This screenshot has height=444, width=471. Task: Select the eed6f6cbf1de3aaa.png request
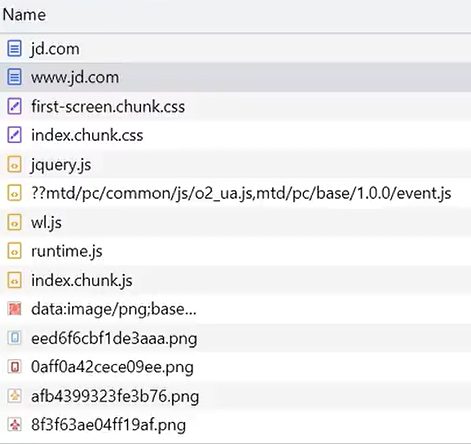(x=235, y=338)
